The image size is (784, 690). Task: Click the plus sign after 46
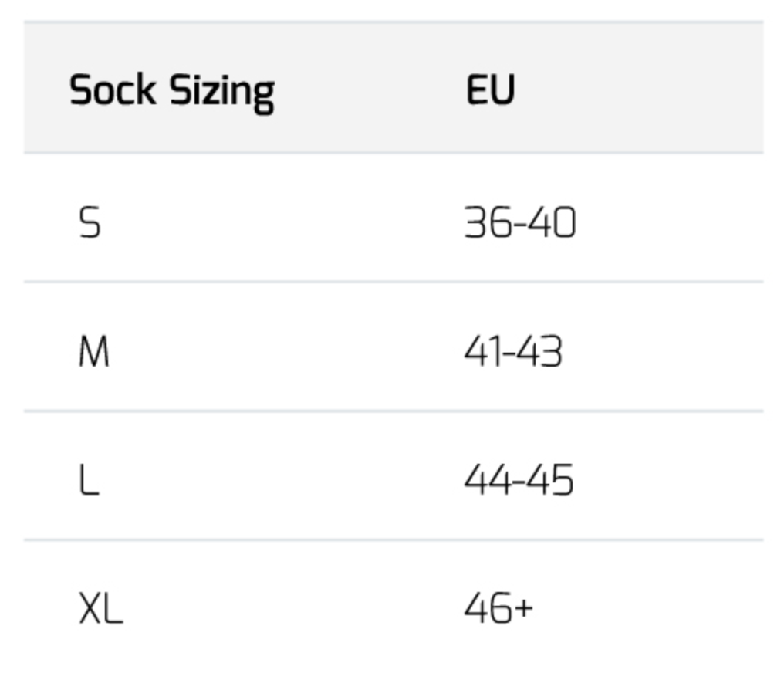pyautogui.click(x=522, y=610)
